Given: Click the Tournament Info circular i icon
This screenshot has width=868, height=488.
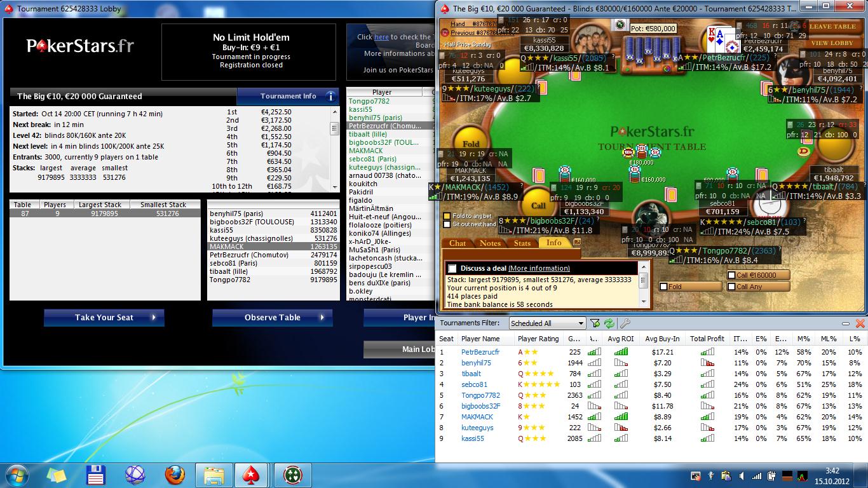Looking at the screenshot, I should pos(330,97).
